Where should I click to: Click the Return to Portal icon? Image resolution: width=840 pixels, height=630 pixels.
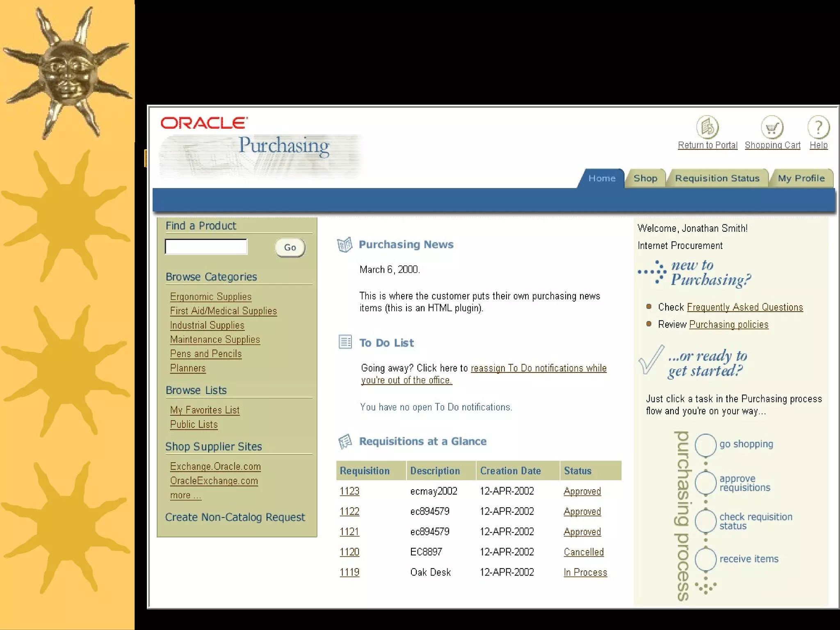[708, 127]
